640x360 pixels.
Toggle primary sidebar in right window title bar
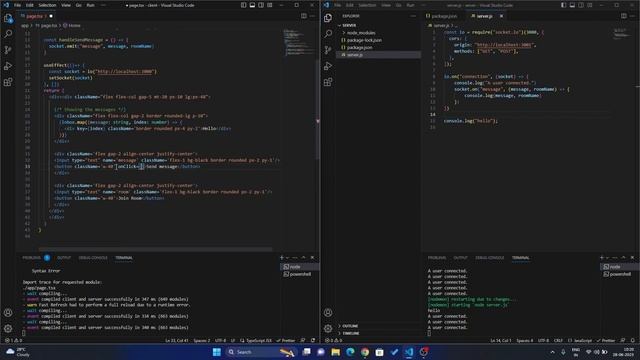(x=564, y=5)
